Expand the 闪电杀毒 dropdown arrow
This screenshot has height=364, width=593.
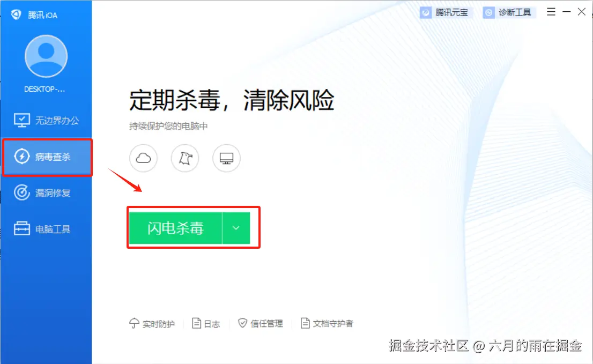(x=236, y=228)
